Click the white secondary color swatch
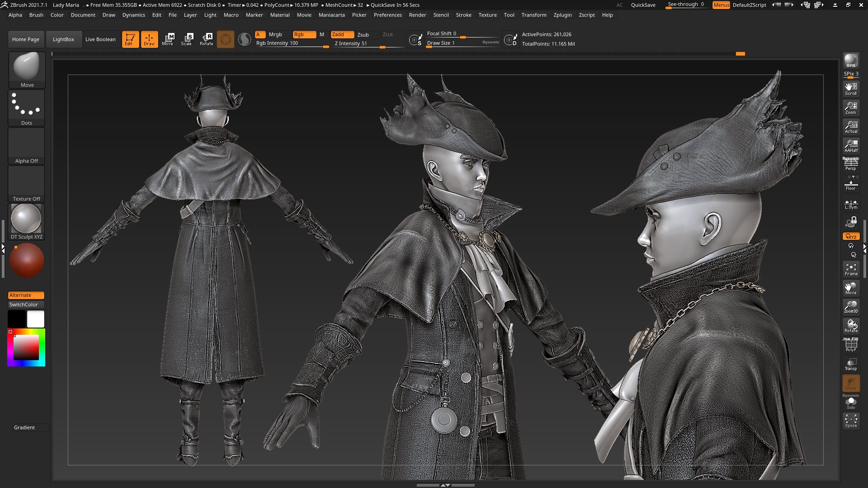 [36, 319]
